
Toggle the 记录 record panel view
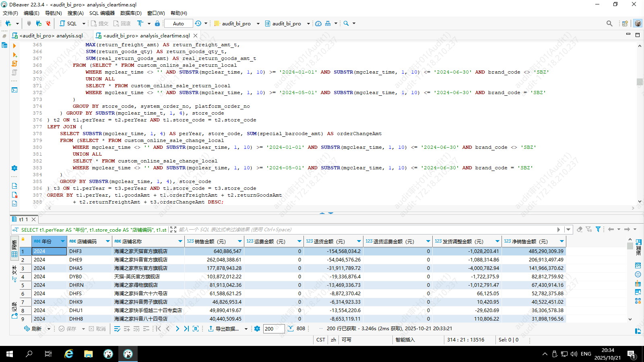tap(14, 310)
